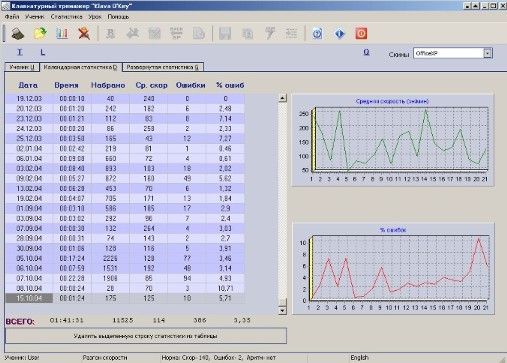Switch to the Развернутая статистика tab
Viewport: 507px width, 363px height.
click(163, 67)
